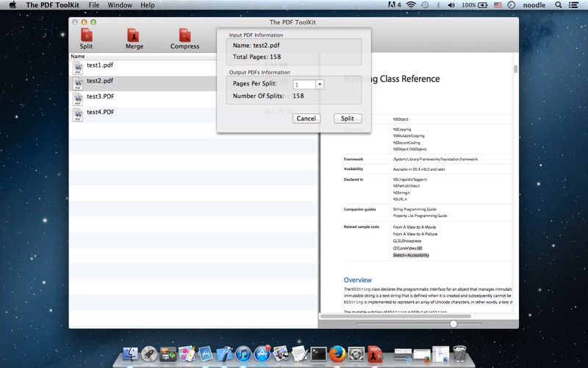Open Finder from the dock

[130, 354]
